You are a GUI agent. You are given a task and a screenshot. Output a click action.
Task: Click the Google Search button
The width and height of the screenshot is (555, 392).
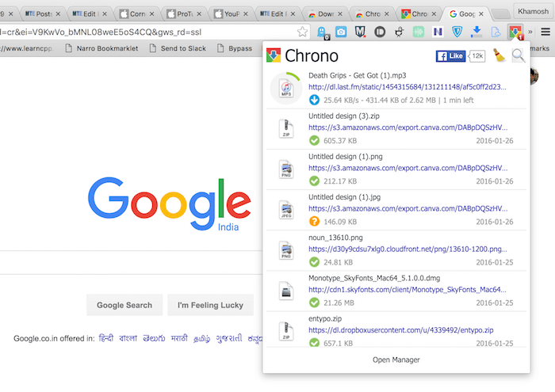[x=124, y=305]
